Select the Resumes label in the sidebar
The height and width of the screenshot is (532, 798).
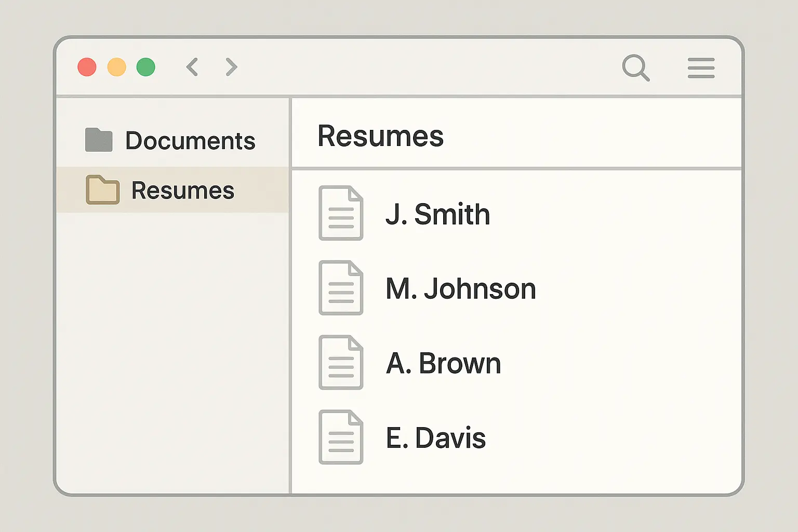[x=183, y=191]
